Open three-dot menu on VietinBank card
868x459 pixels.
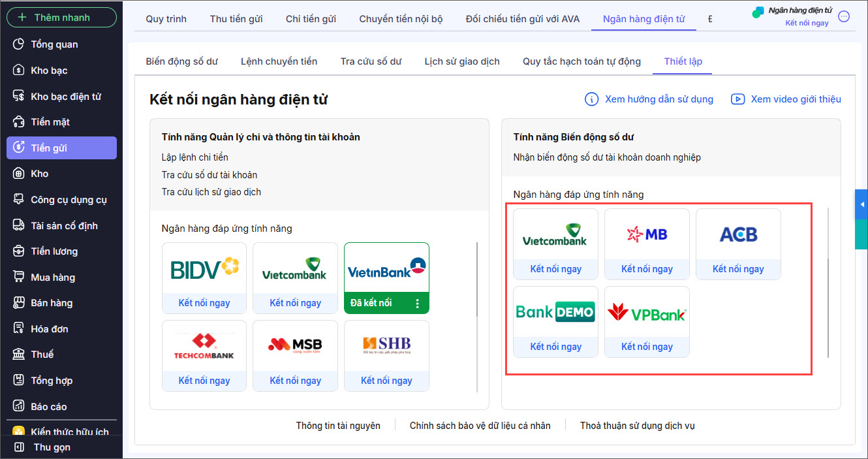point(417,303)
